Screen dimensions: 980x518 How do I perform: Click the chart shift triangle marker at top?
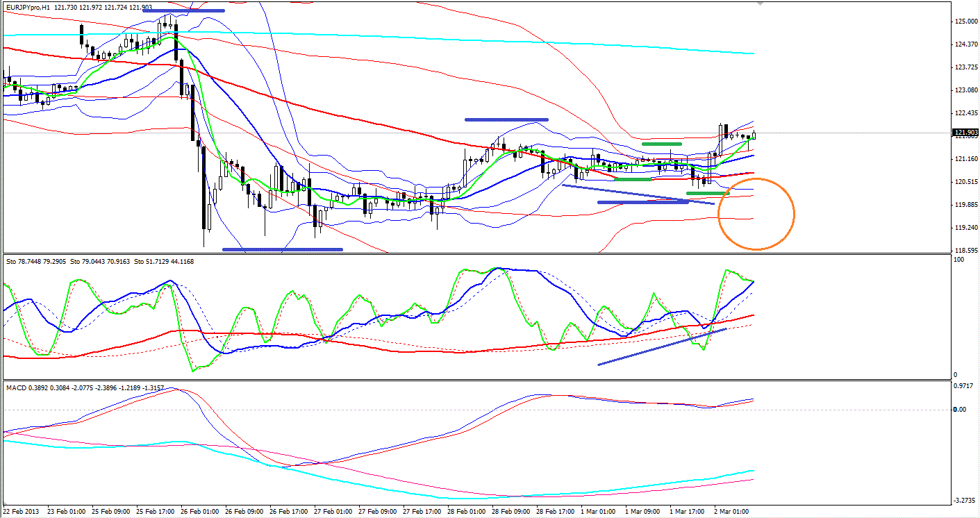tap(760, 3)
